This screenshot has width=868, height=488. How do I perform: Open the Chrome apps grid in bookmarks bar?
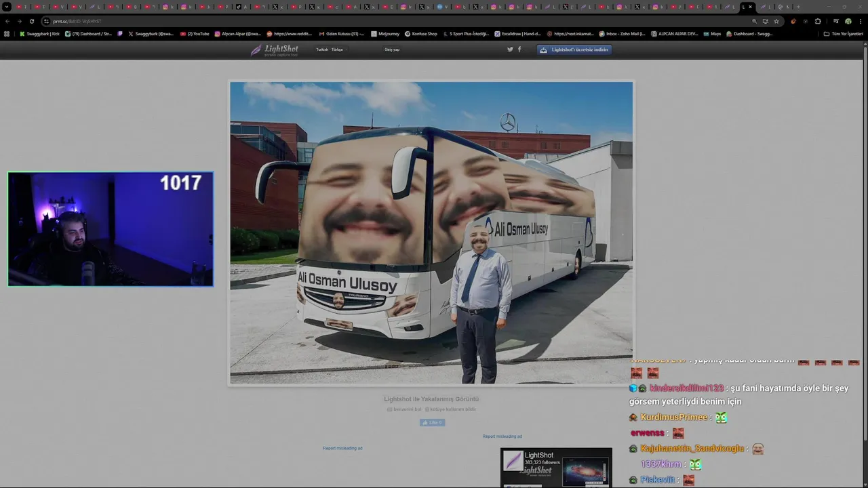(x=7, y=33)
